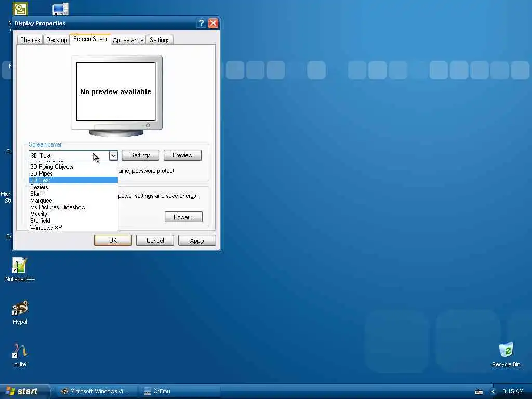Viewport: 532px width, 399px height.
Task: Choose 3D Flying Objects screen saver
Action: [73, 167]
